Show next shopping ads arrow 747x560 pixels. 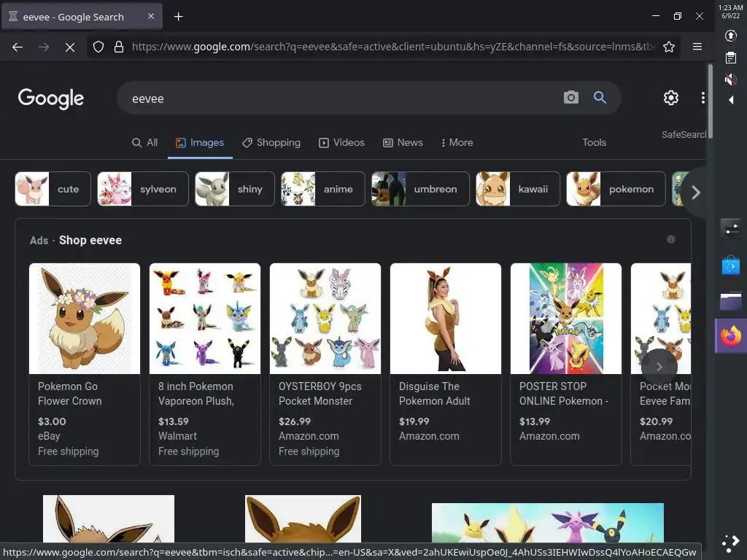(659, 366)
